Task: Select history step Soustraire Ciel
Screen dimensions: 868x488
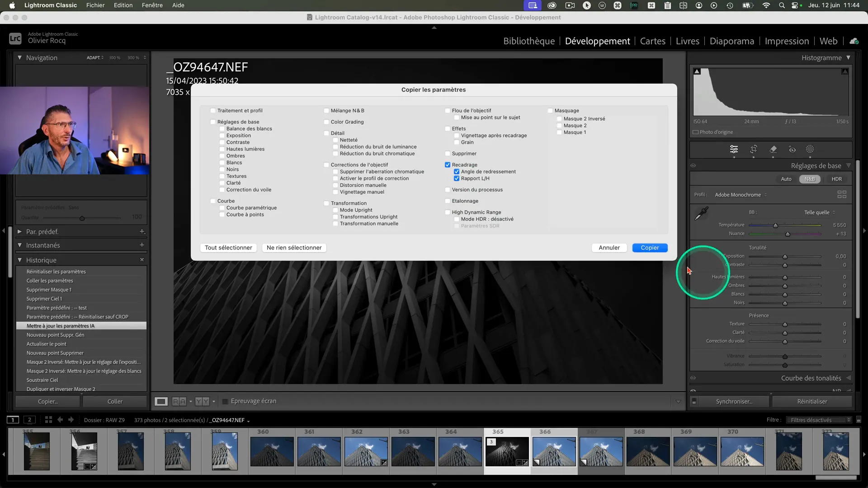Action: click(x=81, y=380)
